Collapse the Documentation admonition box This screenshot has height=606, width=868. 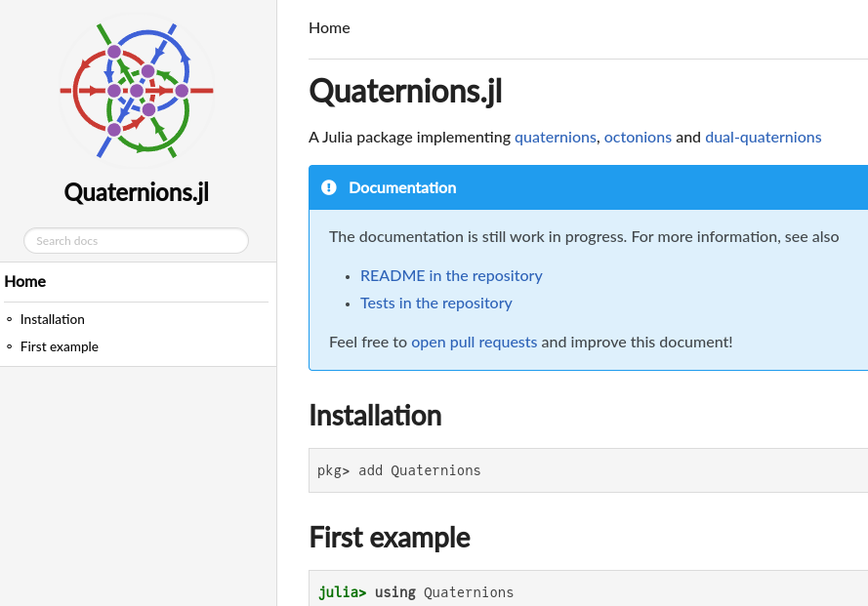[402, 187]
